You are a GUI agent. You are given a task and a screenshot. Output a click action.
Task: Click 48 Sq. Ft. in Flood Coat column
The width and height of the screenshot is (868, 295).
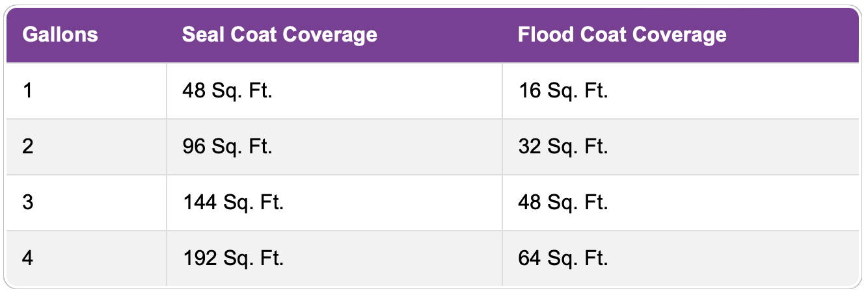(563, 203)
